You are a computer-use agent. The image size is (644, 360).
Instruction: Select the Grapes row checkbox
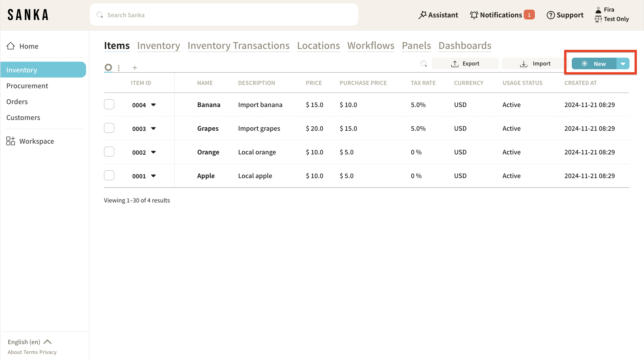coord(109,128)
